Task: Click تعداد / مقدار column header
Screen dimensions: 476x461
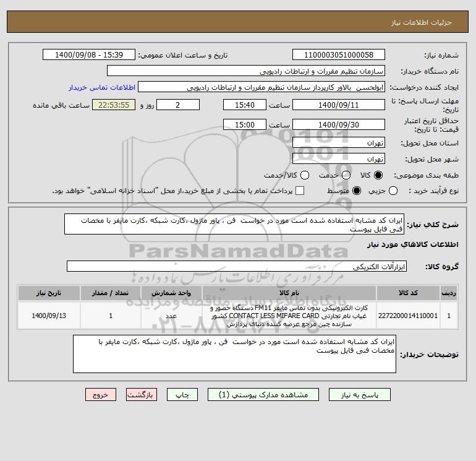Action: click(x=111, y=293)
